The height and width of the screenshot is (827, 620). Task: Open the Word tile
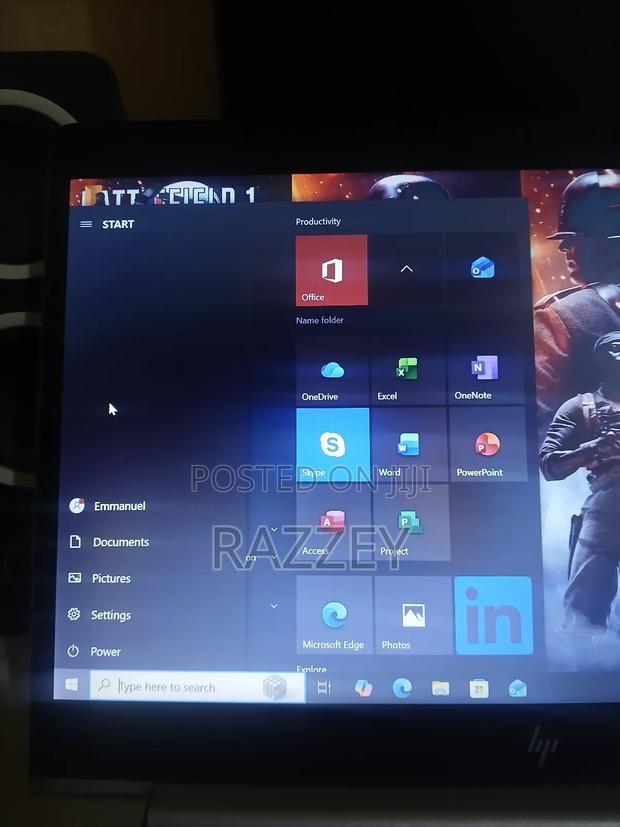point(409,445)
